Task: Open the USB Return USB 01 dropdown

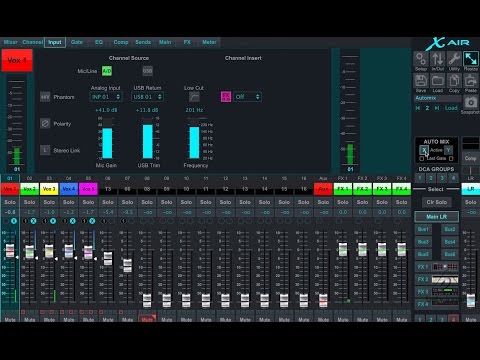Action: coord(148,97)
